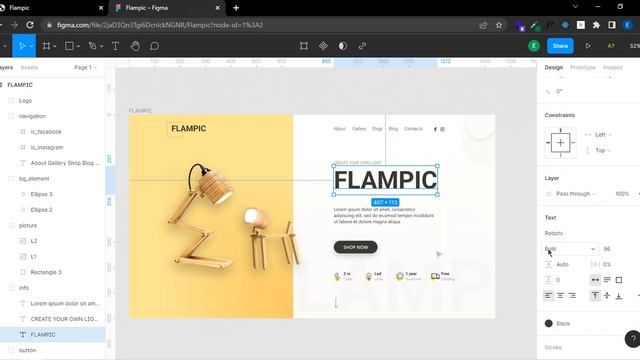Open the Bold font weight dropdown
640x360 pixels.
pos(570,249)
